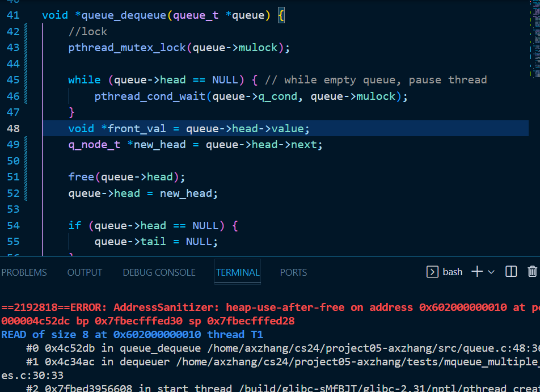This screenshot has width=540, height=392.
Task: Show the DEBUG CONSOLE tab
Action: pos(159,272)
